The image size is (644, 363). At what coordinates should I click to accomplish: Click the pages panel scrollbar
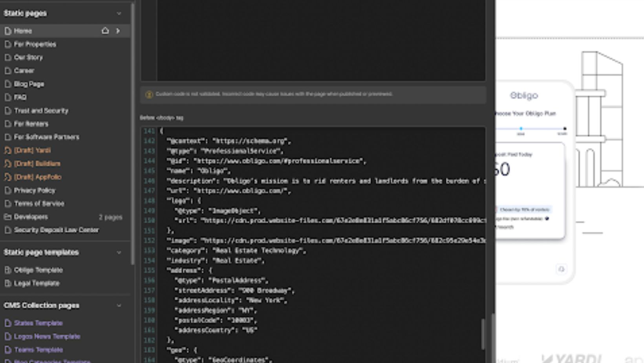133,134
